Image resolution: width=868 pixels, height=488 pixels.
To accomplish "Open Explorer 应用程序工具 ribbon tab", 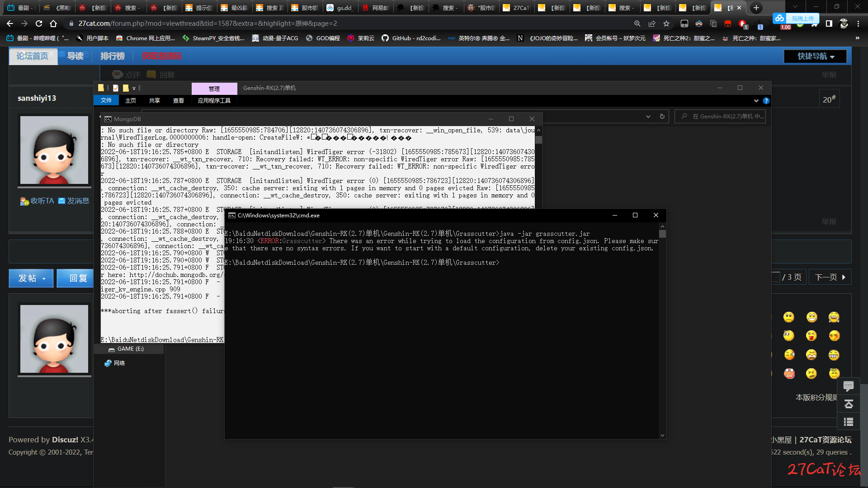I will tap(214, 100).
